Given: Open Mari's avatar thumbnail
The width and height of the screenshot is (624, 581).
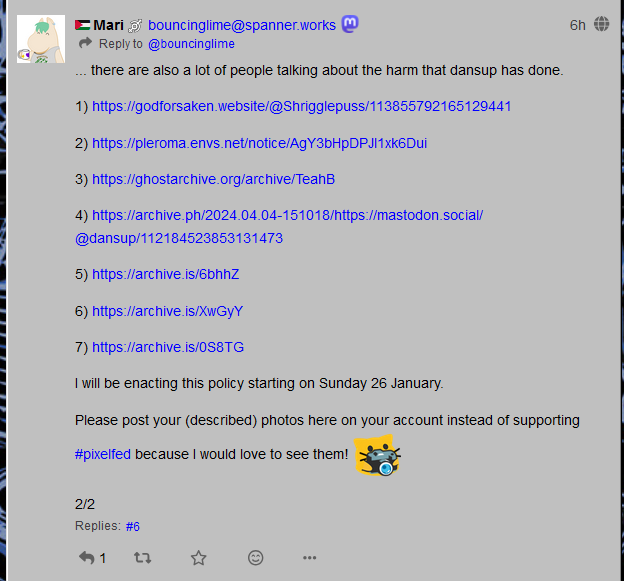Looking at the screenshot, I should pos(41,39).
